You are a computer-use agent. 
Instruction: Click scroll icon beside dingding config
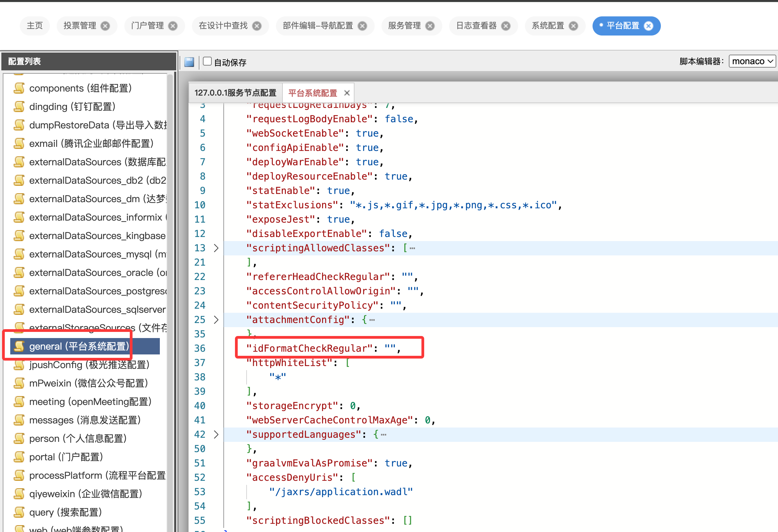pos(19,107)
